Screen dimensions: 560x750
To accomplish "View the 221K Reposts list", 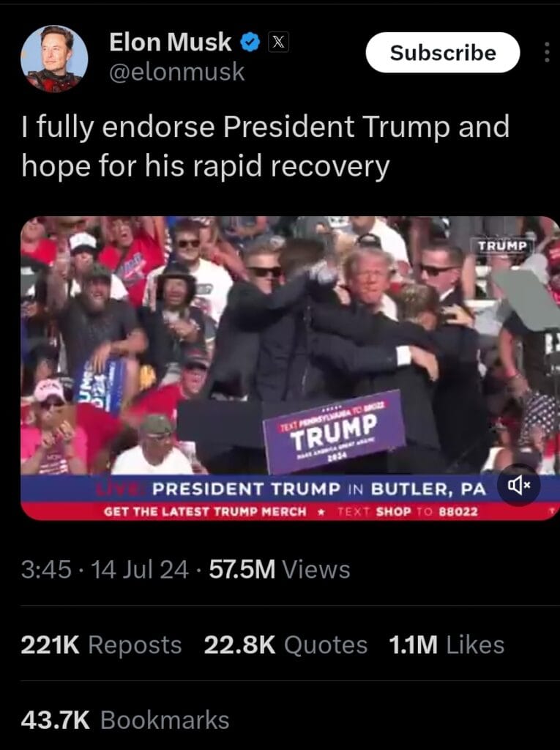I will pos(101,645).
